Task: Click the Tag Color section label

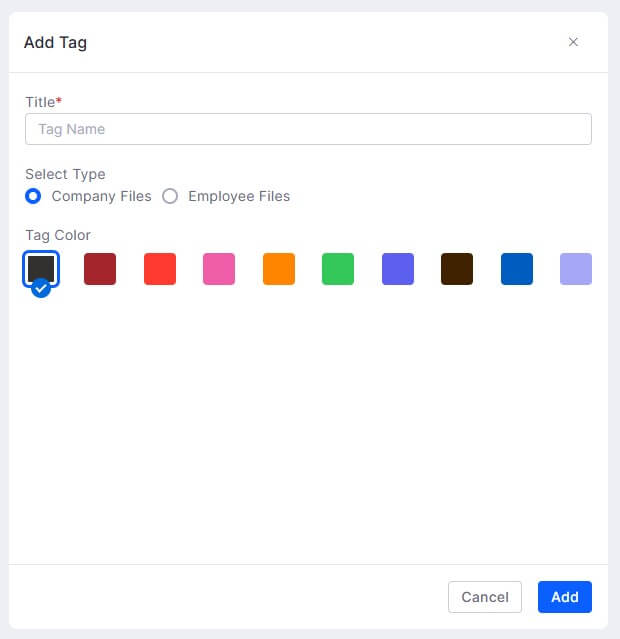Action: [x=58, y=235]
